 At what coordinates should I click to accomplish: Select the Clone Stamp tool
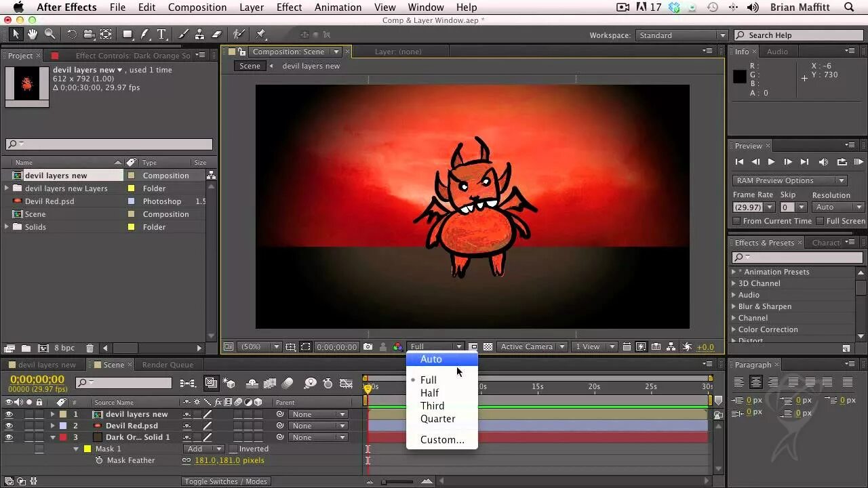pos(199,34)
